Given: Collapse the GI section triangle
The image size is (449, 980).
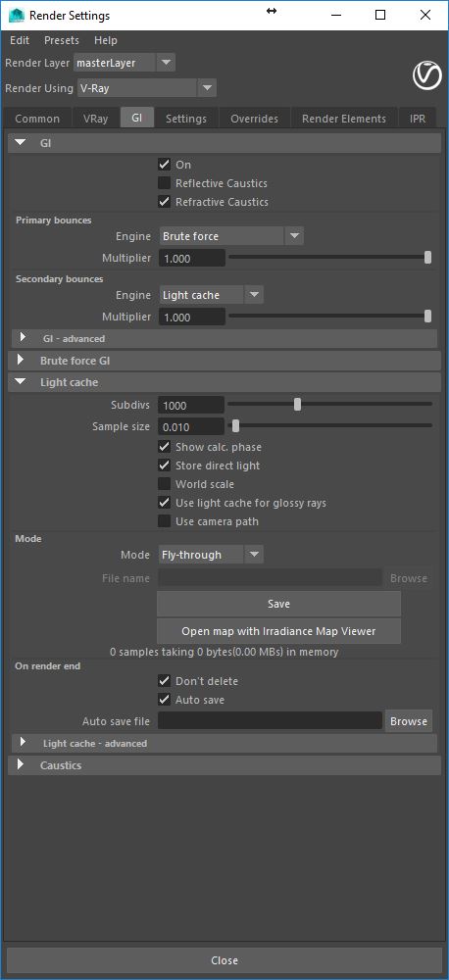Looking at the screenshot, I should click(21, 143).
